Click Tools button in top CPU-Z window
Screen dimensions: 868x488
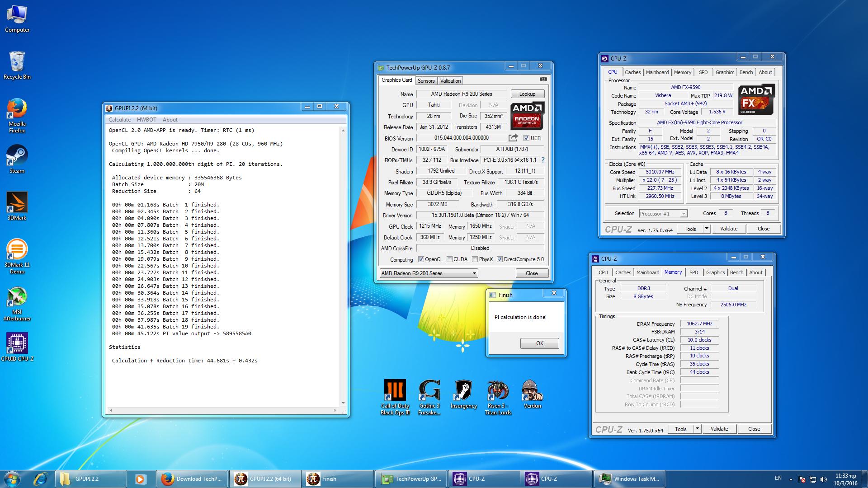pyautogui.click(x=690, y=229)
